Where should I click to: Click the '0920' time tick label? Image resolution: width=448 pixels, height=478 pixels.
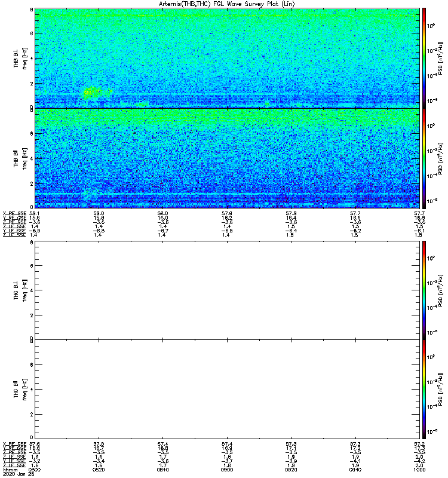[291, 470]
